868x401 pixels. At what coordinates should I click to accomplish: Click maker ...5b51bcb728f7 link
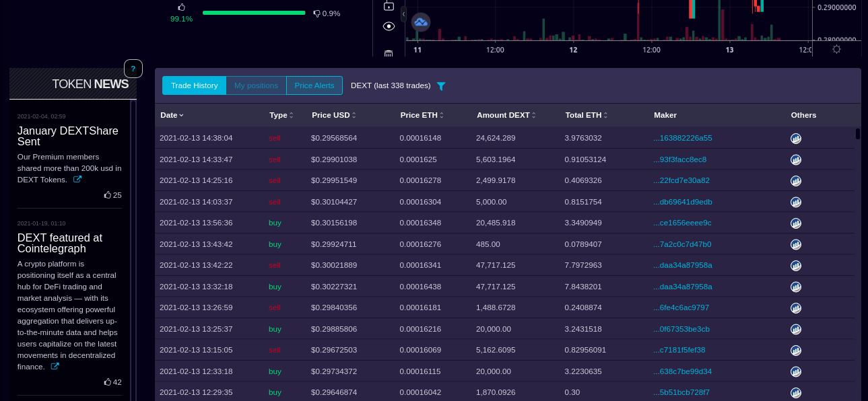pos(681,392)
